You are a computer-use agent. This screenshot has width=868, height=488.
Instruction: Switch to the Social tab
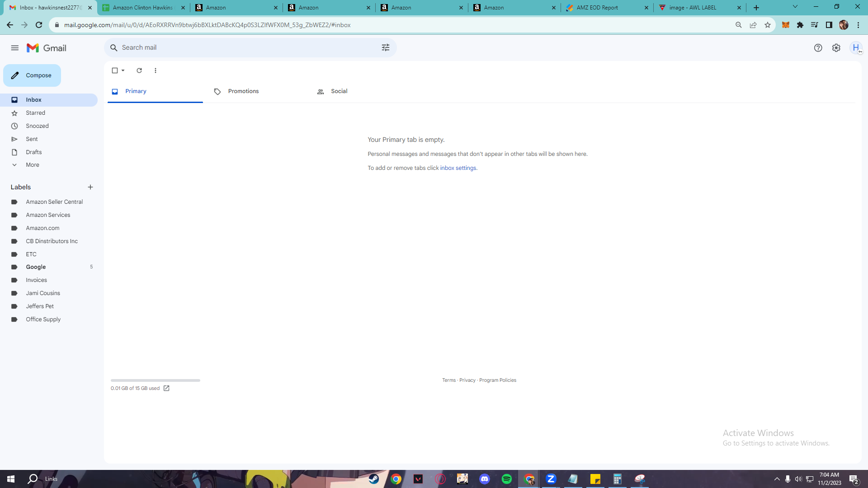pos(361,91)
